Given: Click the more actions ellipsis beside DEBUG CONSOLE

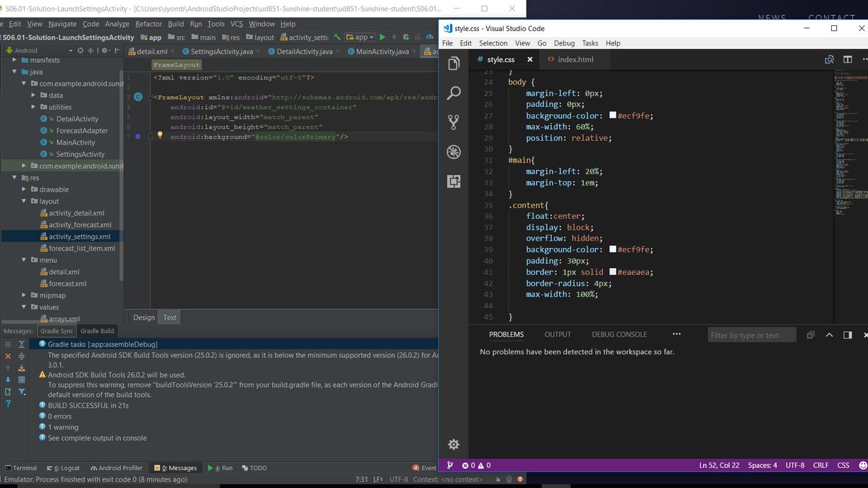Looking at the screenshot, I should (x=676, y=334).
